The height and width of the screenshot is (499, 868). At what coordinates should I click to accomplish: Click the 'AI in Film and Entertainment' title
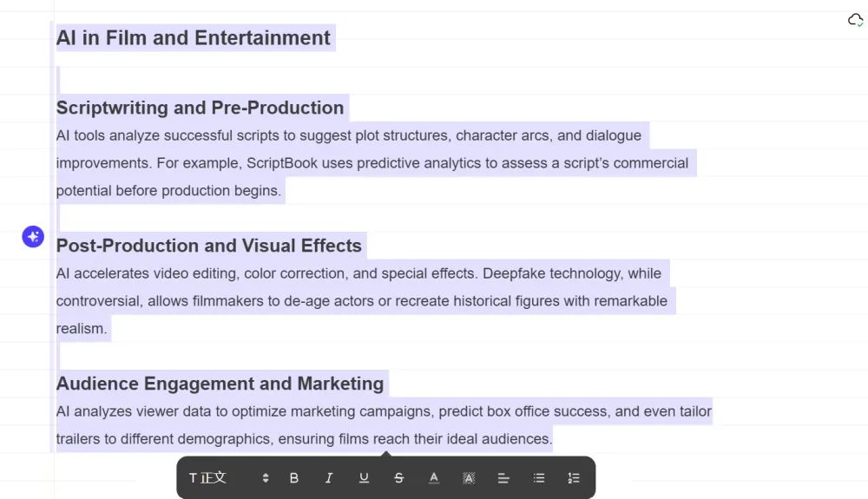[x=193, y=38]
